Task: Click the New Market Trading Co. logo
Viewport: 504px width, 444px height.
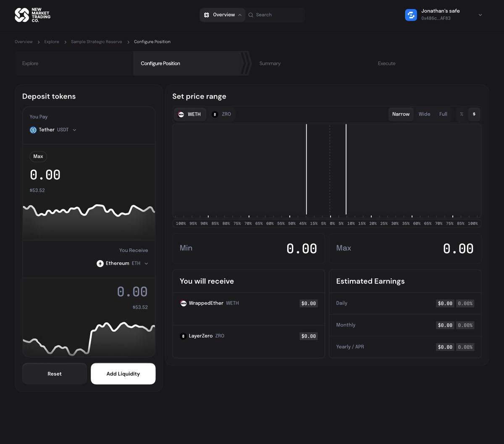Action: (32, 15)
